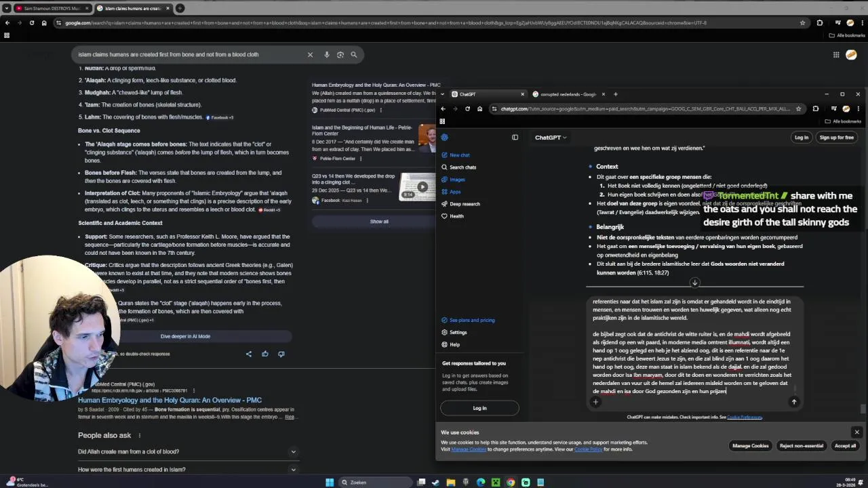
Task: Open more options for PubMed Central result
Action: click(194, 390)
